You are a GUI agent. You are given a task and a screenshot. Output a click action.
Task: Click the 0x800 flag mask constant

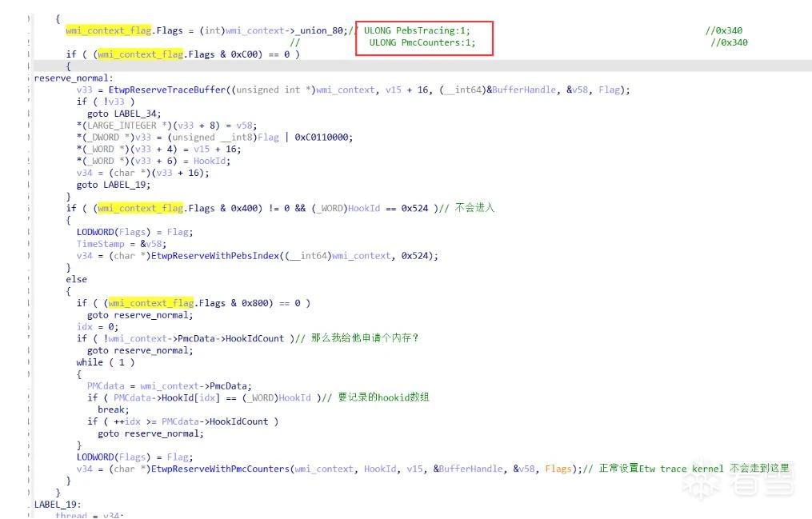click(257, 303)
